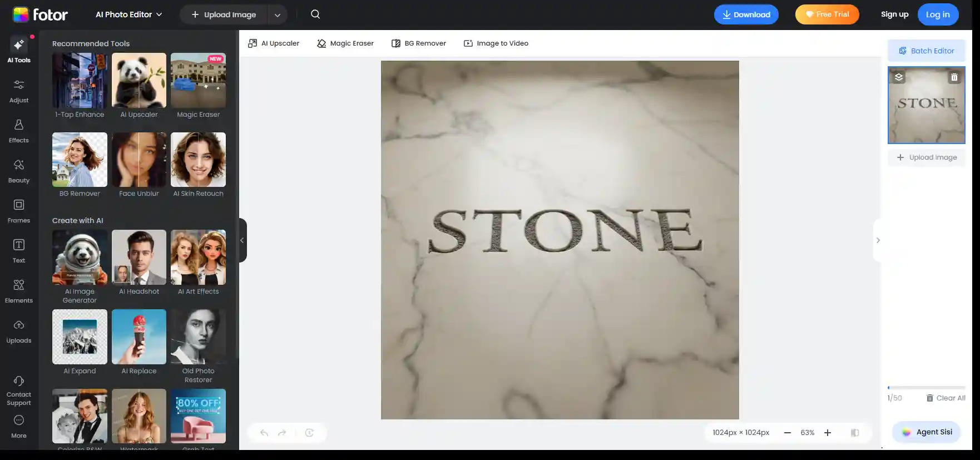Open the AI Photo Editor dropdown

point(129,14)
